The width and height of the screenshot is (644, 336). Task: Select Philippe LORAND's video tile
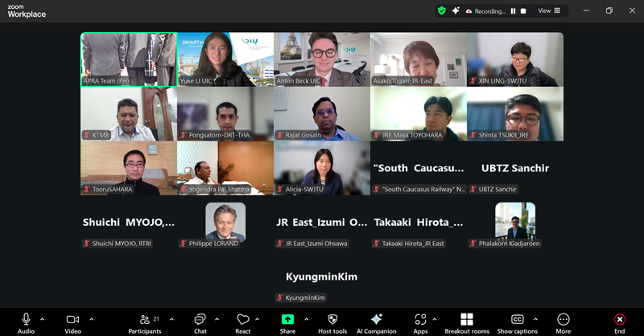pos(225,222)
